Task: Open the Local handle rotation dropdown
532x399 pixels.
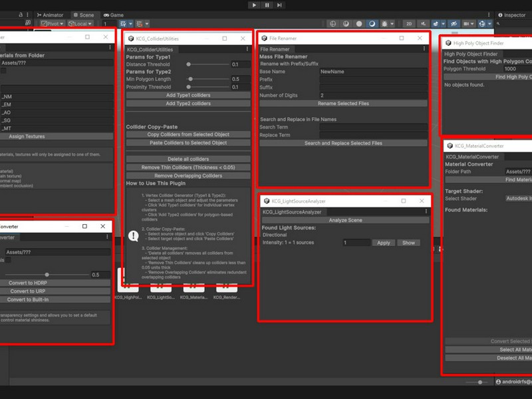Action: (x=80, y=24)
